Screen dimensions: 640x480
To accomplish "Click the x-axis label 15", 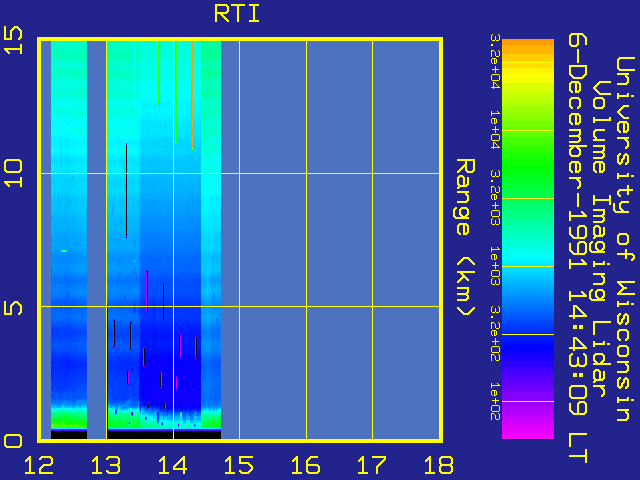I will pyautogui.click(x=239, y=465).
